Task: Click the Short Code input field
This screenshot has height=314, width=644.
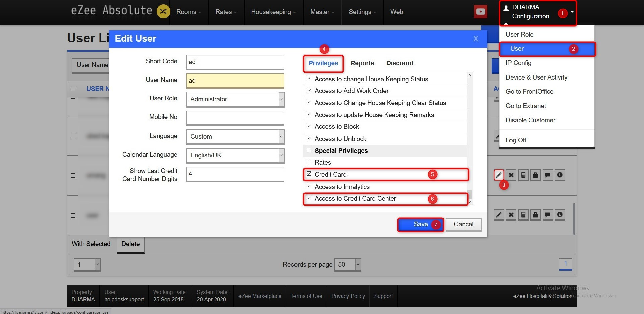Action: [235, 62]
